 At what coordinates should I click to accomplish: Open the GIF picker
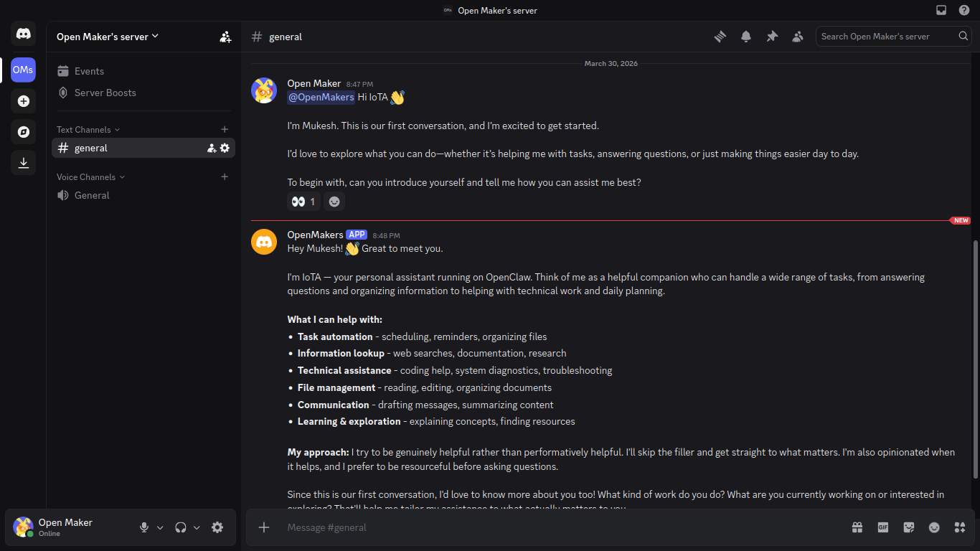coord(882,527)
